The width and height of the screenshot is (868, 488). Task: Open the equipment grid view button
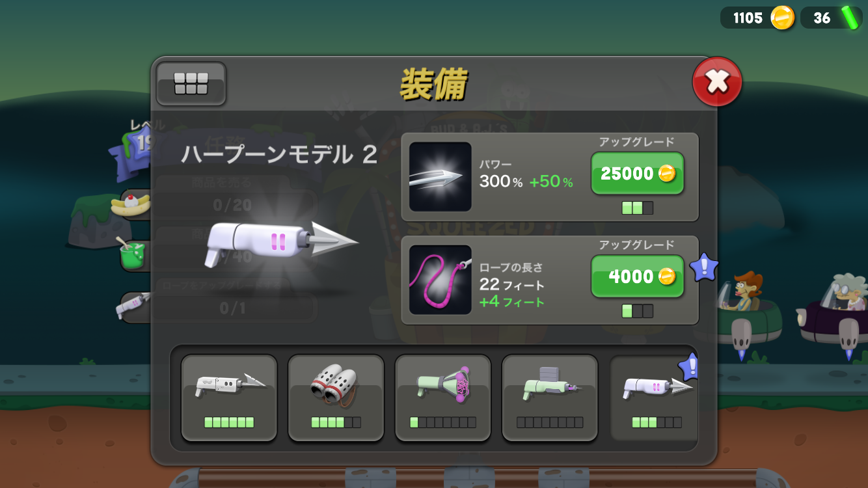click(191, 83)
